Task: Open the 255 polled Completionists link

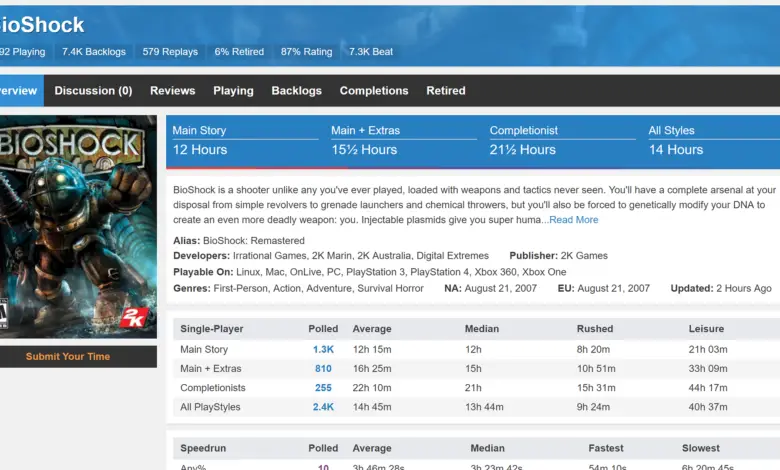Action: tap(323, 388)
